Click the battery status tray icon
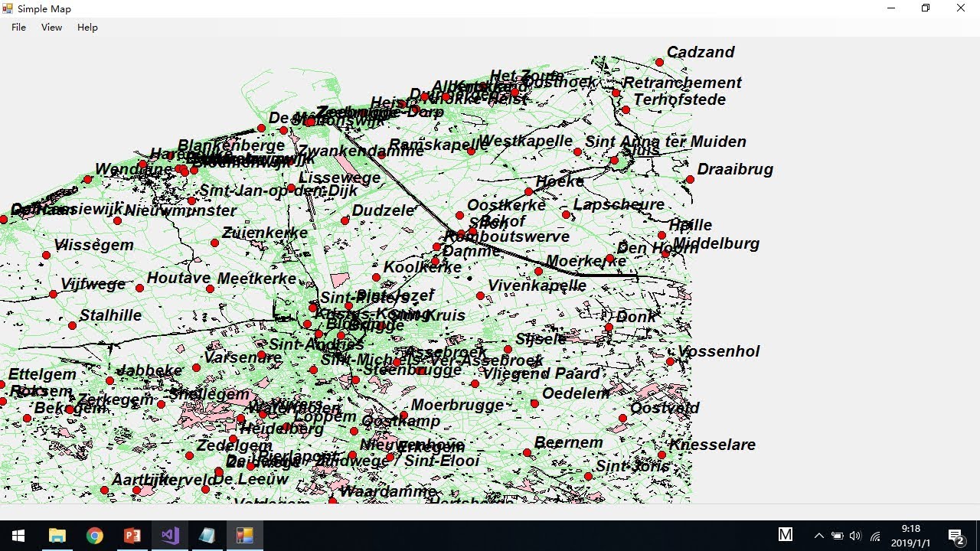The image size is (980, 551). click(838, 536)
